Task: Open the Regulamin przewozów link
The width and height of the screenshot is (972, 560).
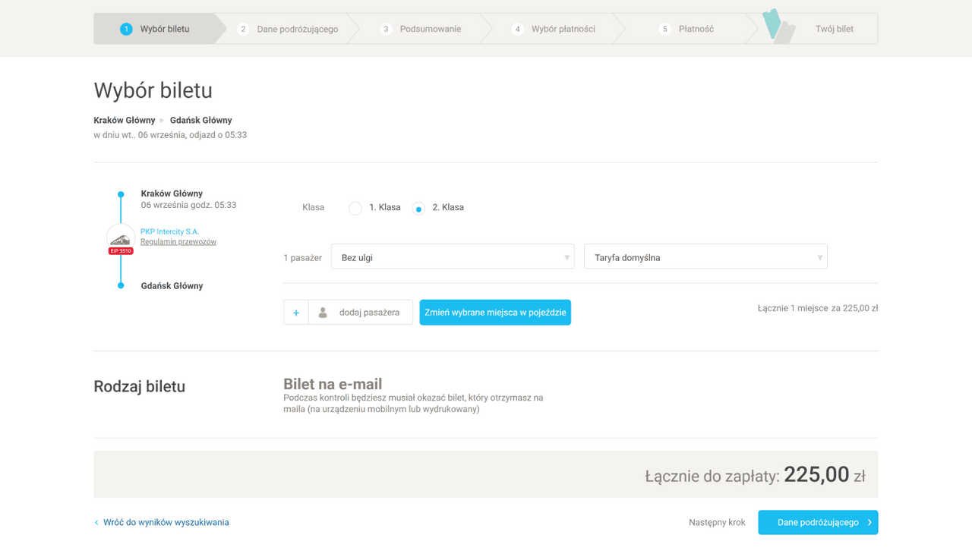Action: click(178, 242)
